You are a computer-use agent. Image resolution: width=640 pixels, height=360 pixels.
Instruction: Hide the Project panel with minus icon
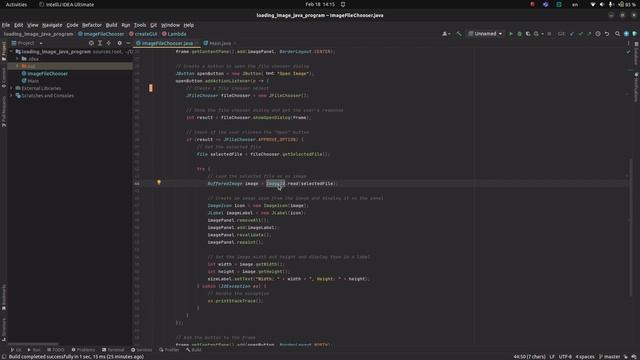point(128,43)
